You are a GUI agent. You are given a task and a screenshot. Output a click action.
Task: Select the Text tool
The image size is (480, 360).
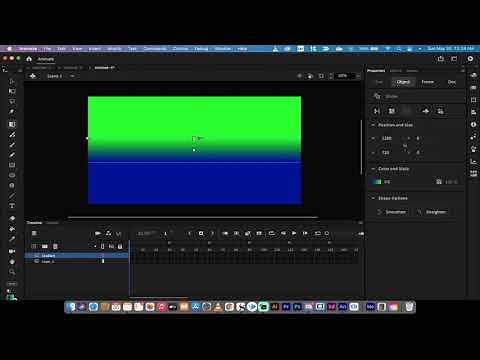pos(12,206)
